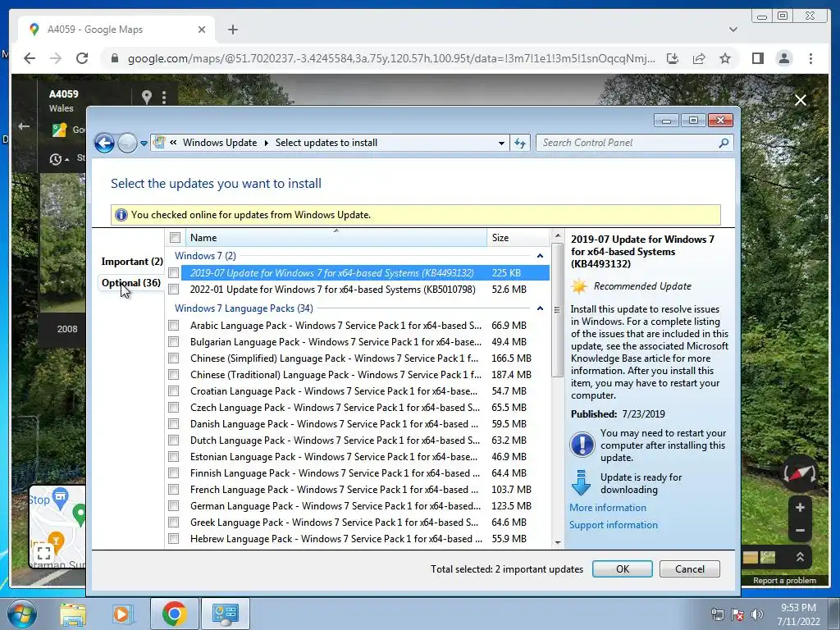The width and height of the screenshot is (840, 630).
Task: Click the Windows Update breadcrumb
Action: (x=220, y=143)
